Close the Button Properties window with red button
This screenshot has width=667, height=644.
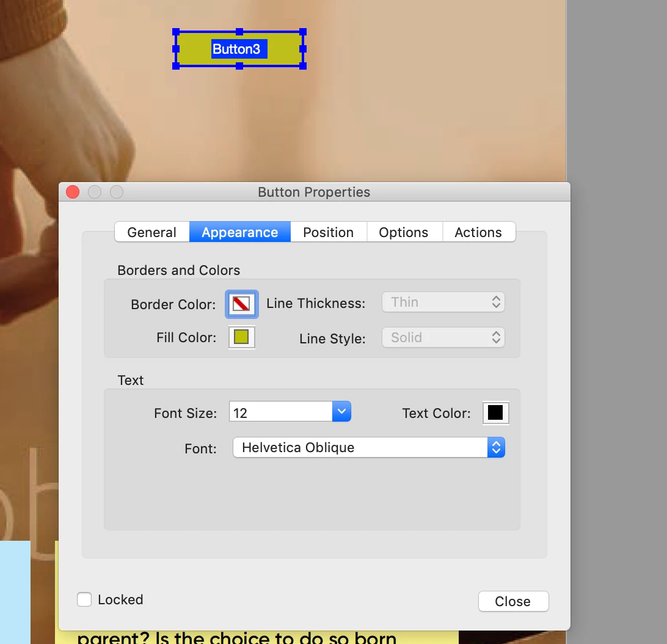[73, 192]
